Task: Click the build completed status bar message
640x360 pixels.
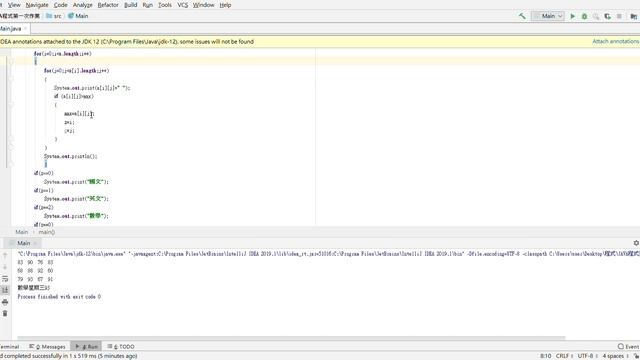Action: click(x=69, y=356)
